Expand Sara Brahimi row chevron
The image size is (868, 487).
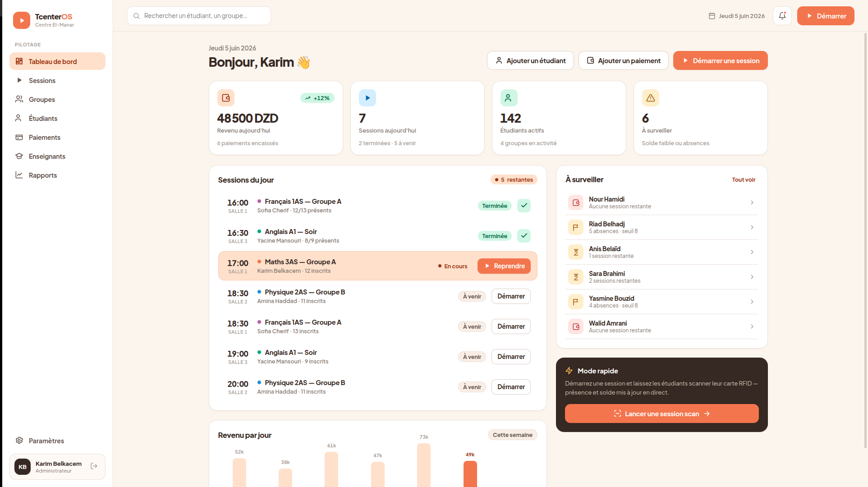pyautogui.click(x=752, y=277)
